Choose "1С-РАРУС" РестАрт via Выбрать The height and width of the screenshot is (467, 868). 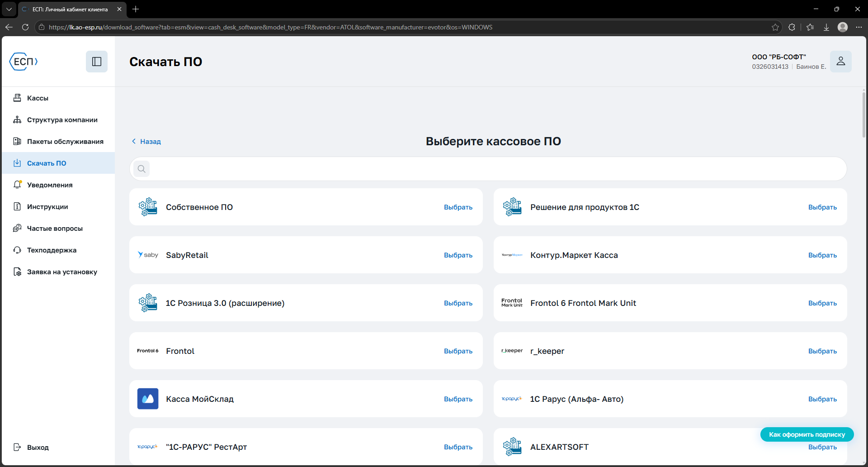458,447
